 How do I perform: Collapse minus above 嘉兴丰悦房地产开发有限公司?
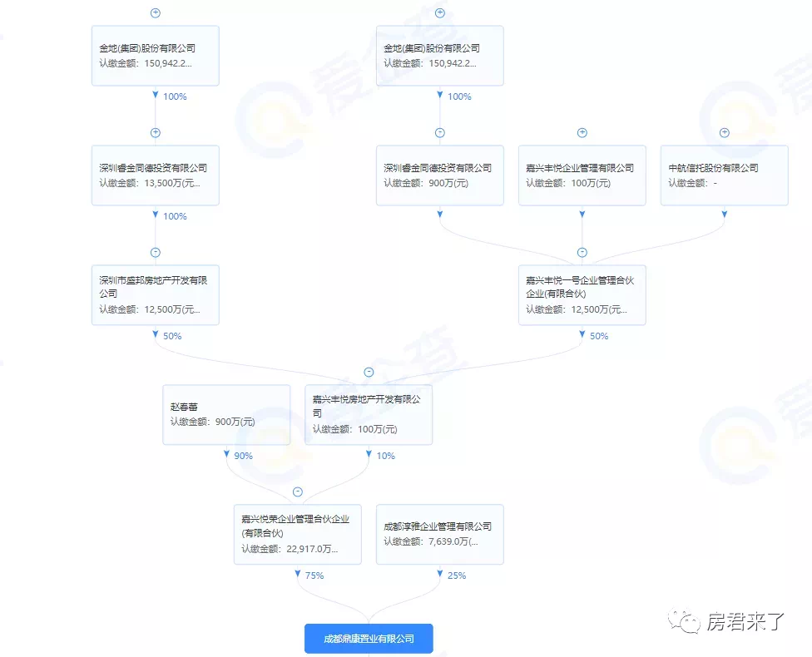coord(369,372)
